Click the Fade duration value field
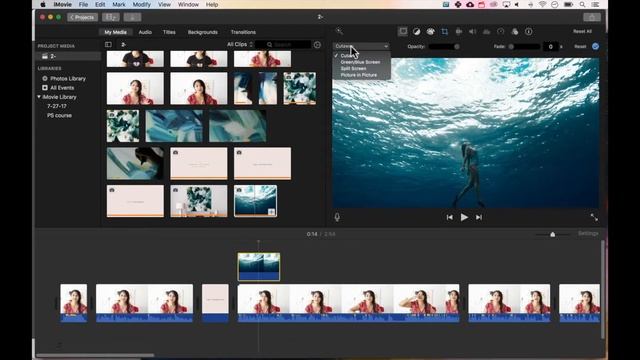This screenshot has width=640, height=360. 550,47
